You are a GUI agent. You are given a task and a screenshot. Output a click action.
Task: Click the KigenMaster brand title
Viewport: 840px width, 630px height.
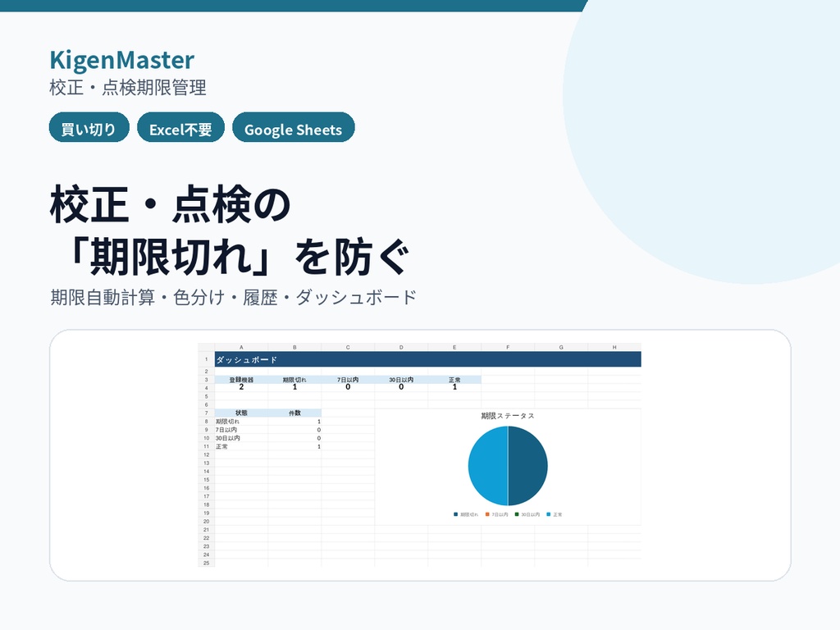[x=121, y=60]
